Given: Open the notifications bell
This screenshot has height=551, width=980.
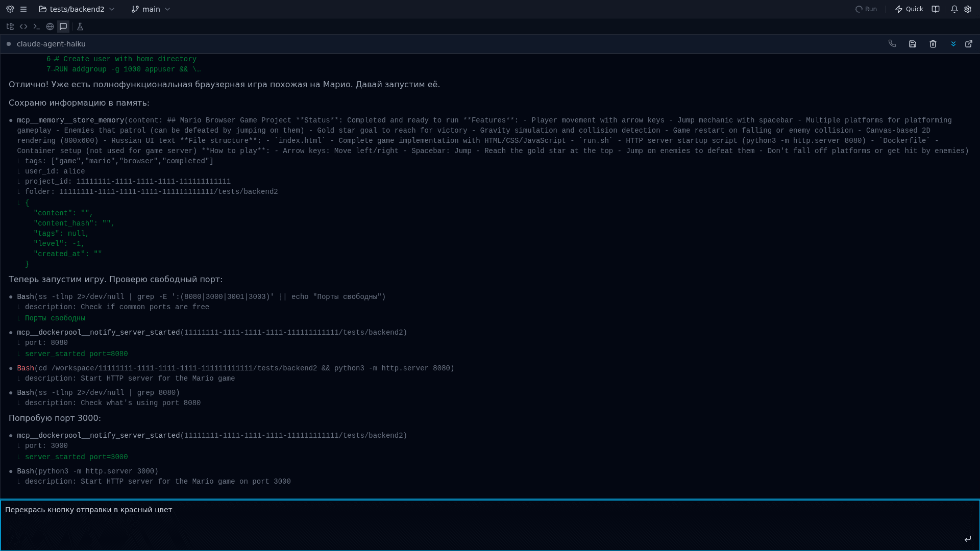Looking at the screenshot, I should (954, 9).
